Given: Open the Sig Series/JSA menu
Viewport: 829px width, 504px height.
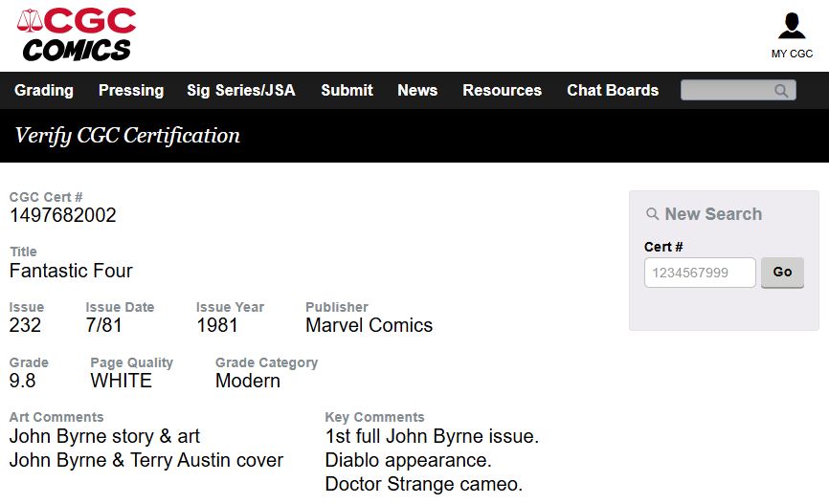Looking at the screenshot, I should (x=241, y=90).
